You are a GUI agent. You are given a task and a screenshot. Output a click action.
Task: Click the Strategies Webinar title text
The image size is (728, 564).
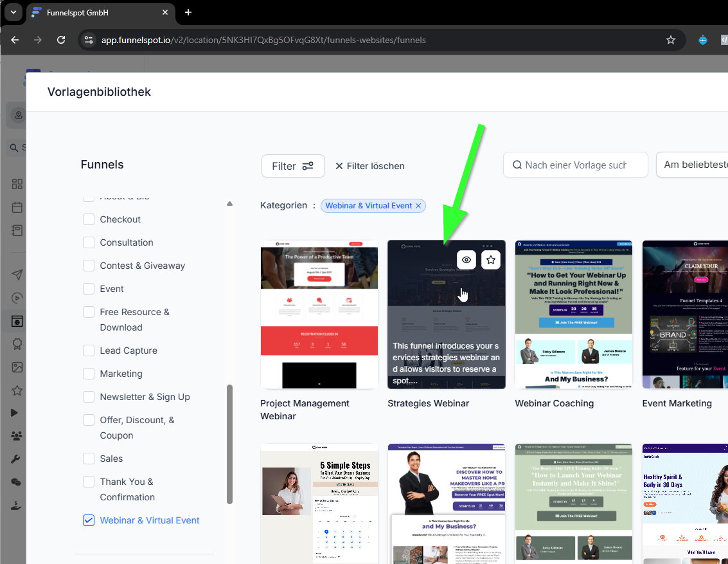click(428, 403)
